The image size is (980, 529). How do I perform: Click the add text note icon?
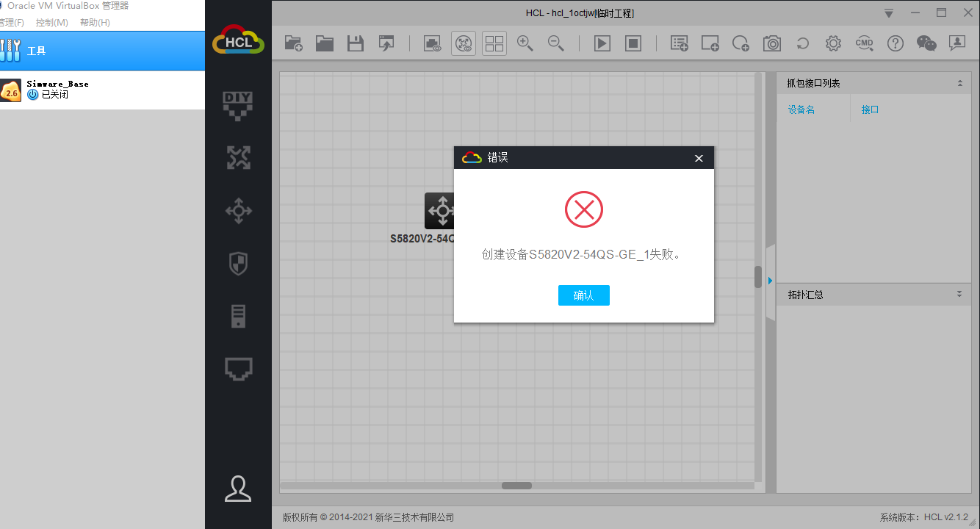[680, 43]
